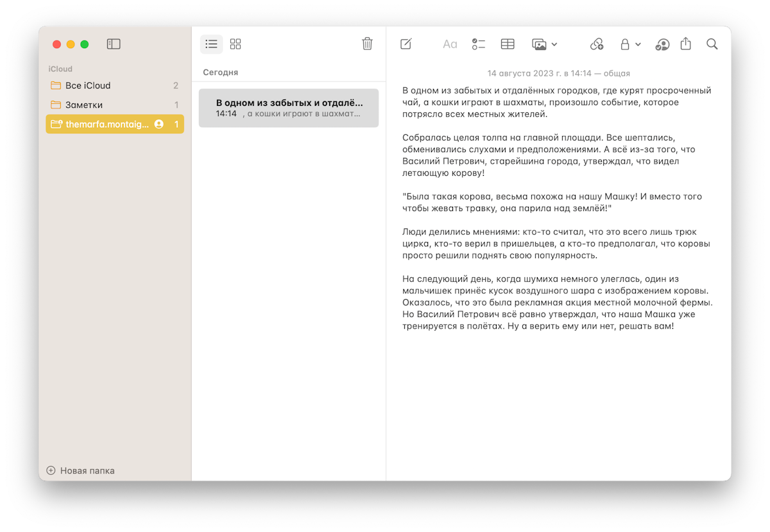Viewport: 770px width, 532px height.
Task: Zoom the Notes window with the green button
Action: tap(85, 44)
